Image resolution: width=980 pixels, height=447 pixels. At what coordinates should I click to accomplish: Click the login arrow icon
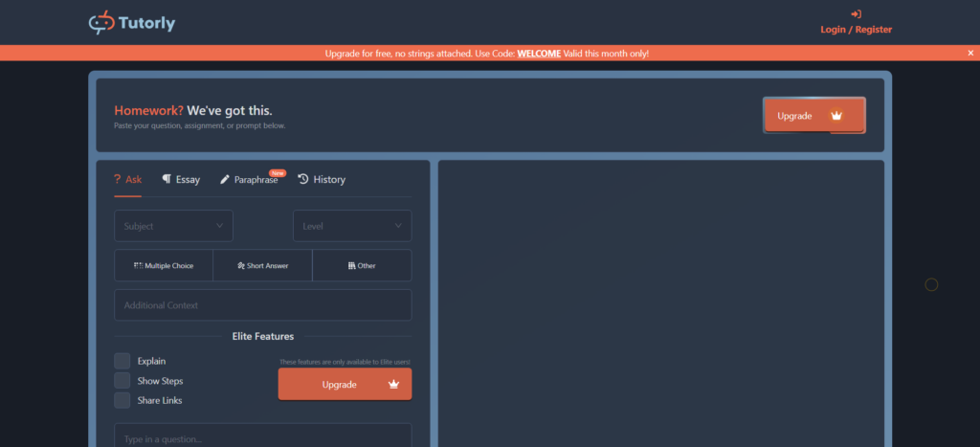856,14
